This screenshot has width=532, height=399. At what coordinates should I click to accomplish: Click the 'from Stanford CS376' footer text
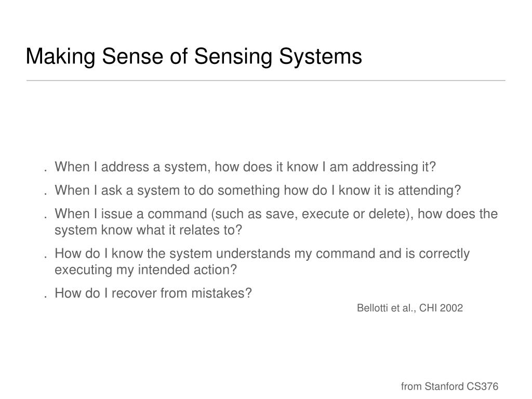pyautogui.click(x=449, y=387)
